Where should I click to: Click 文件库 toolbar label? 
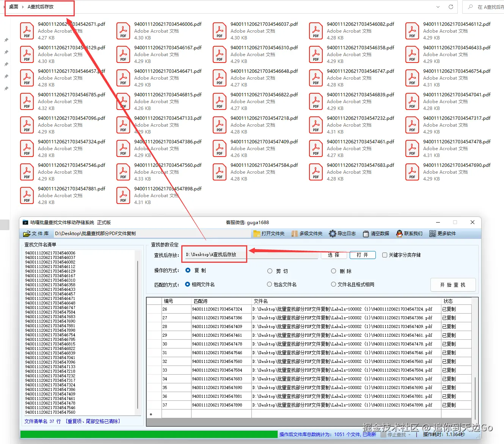tap(40, 234)
